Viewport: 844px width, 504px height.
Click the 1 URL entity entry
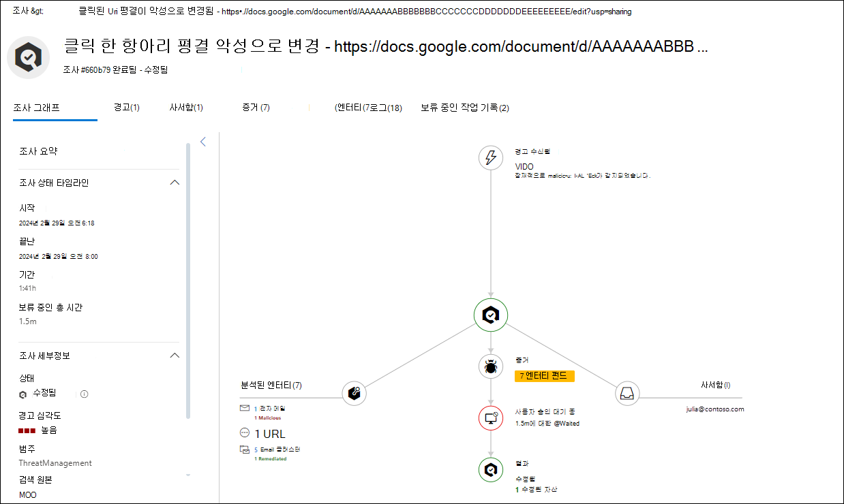[x=270, y=434]
